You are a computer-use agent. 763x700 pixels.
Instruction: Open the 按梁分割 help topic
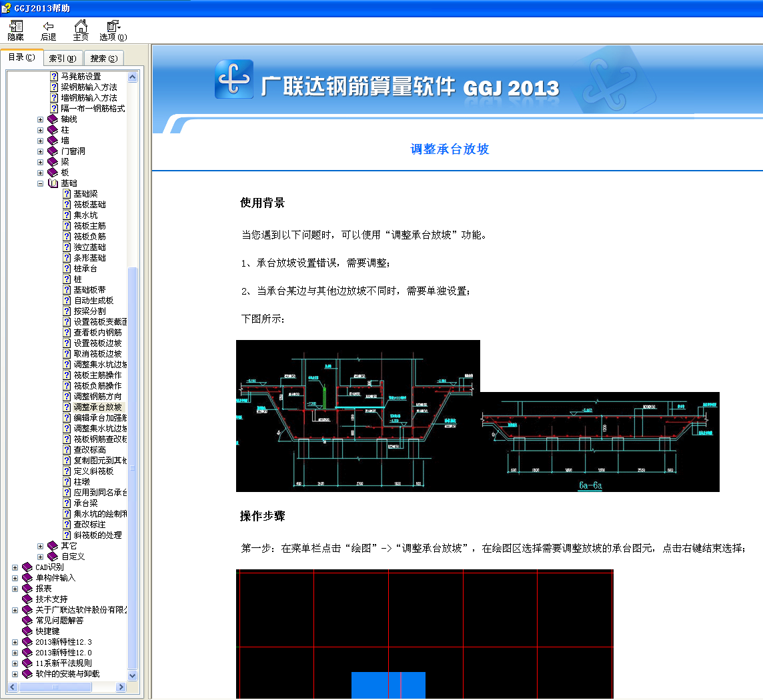tap(89, 311)
